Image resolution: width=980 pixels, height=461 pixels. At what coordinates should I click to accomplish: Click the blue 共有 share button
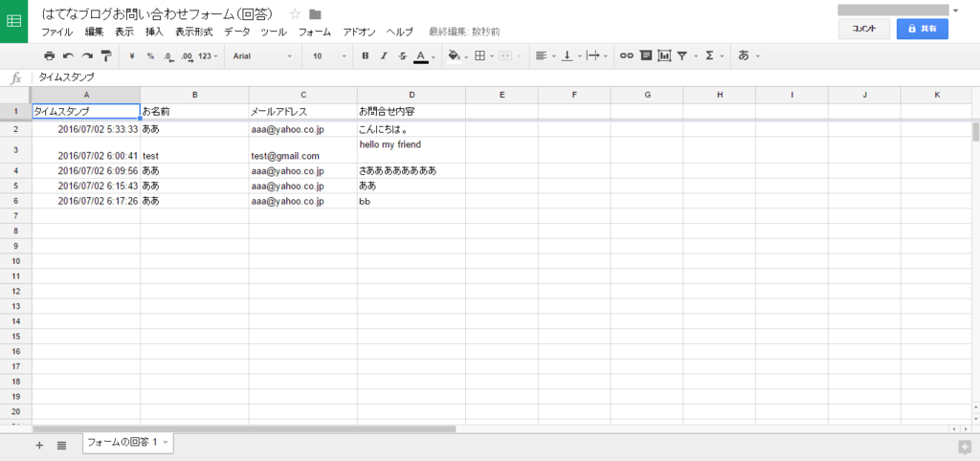pos(923,29)
